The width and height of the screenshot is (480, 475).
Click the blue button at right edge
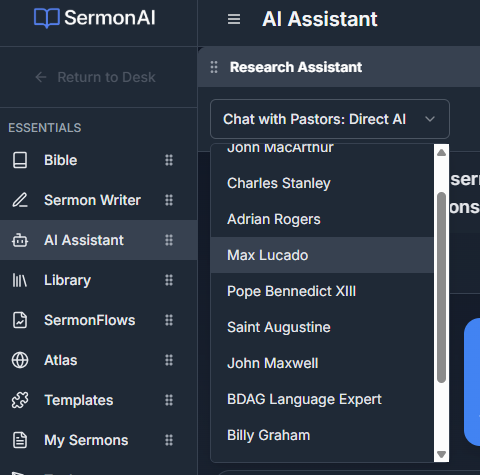coord(472,382)
